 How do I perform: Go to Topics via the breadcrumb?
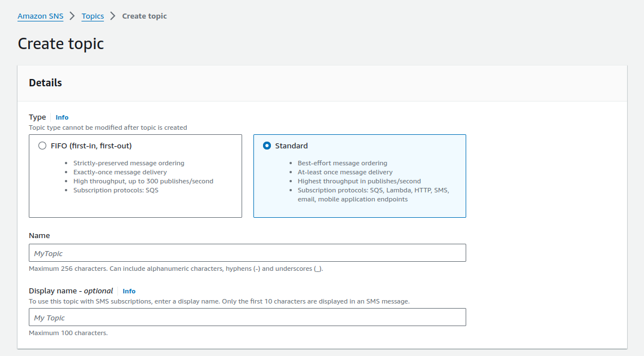pos(93,16)
